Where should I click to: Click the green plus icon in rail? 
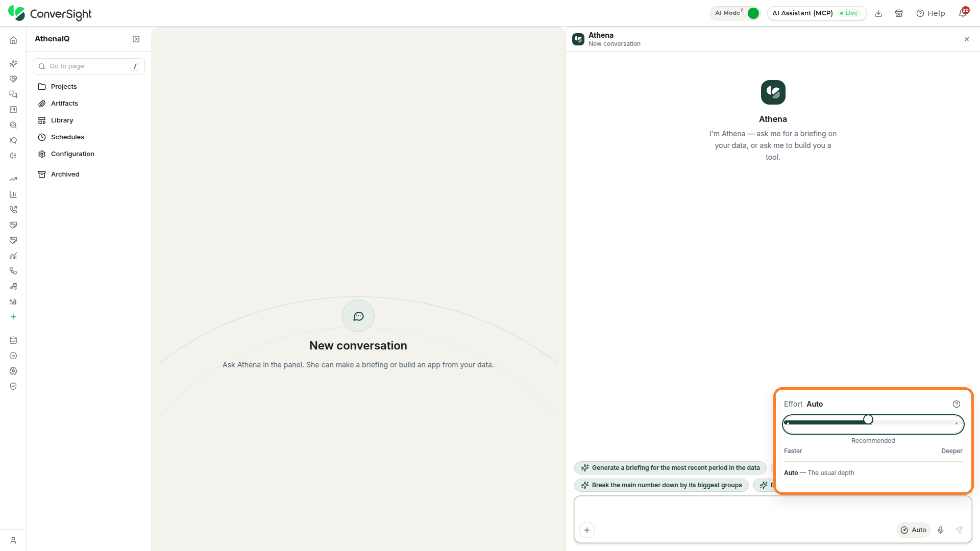13,317
